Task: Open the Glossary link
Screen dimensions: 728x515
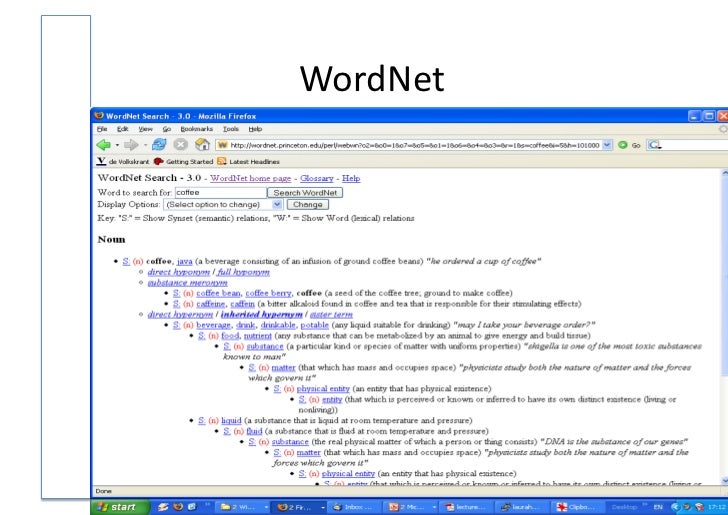Action: click(x=317, y=178)
